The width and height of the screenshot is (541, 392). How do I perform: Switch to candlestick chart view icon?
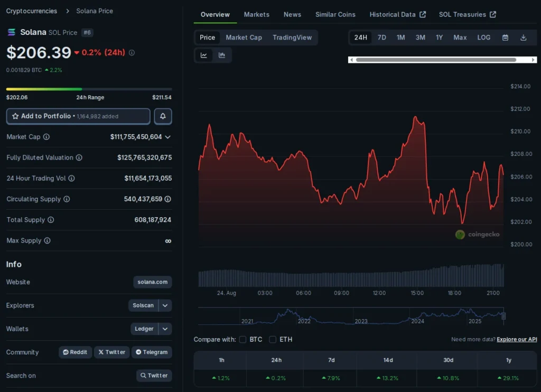click(x=222, y=55)
